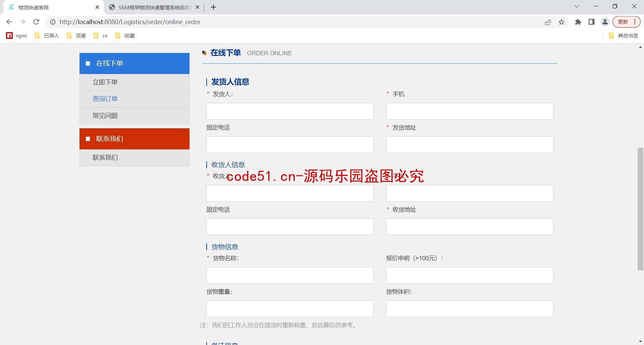Click the address bar URL
This screenshot has width=644, height=345.
pyautogui.click(x=130, y=22)
